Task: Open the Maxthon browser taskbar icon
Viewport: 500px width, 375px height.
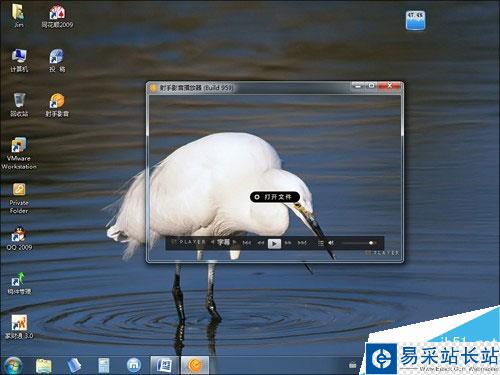Action: (134, 366)
